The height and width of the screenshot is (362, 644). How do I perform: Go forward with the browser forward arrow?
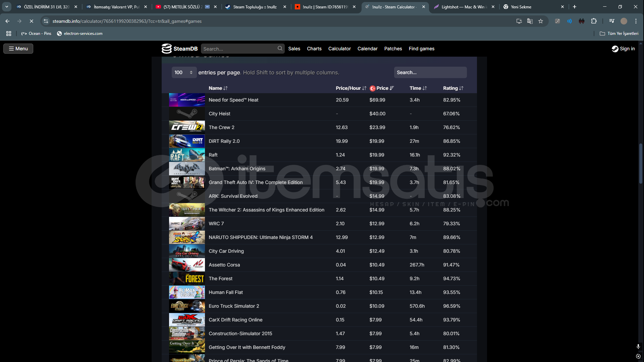pyautogui.click(x=19, y=21)
